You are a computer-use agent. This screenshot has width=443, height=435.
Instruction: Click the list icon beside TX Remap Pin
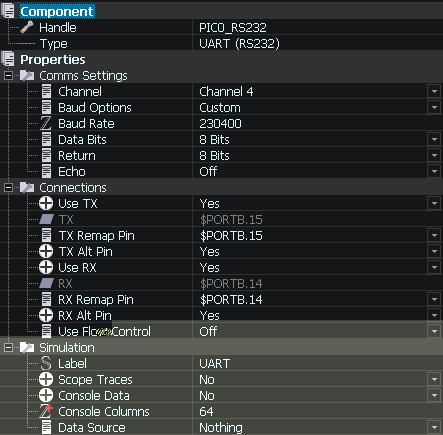pos(46,235)
